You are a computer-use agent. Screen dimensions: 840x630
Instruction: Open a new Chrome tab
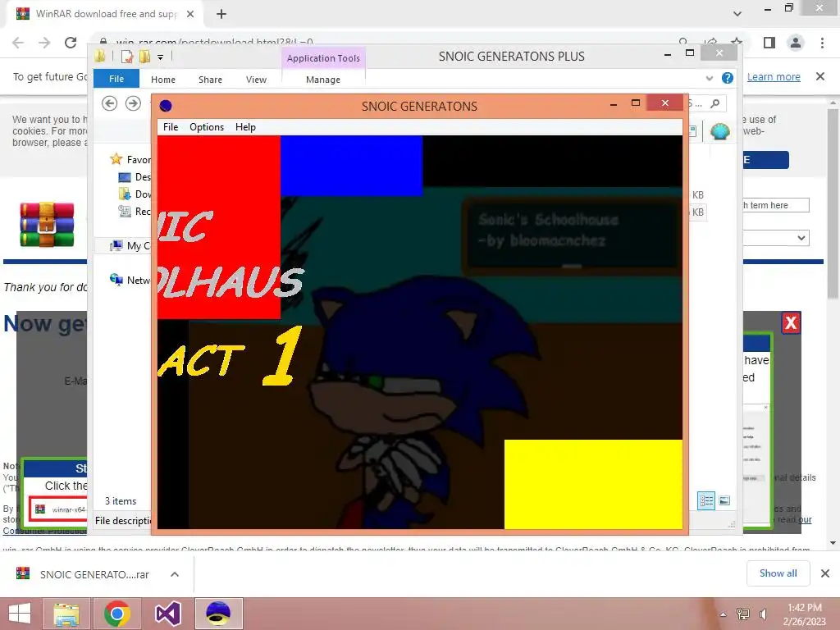click(x=221, y=14)
